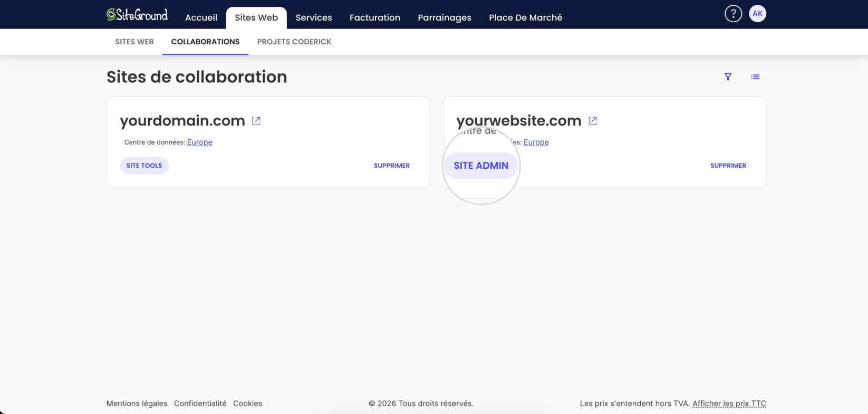Switch to list view icon

[x=755, y=77]
